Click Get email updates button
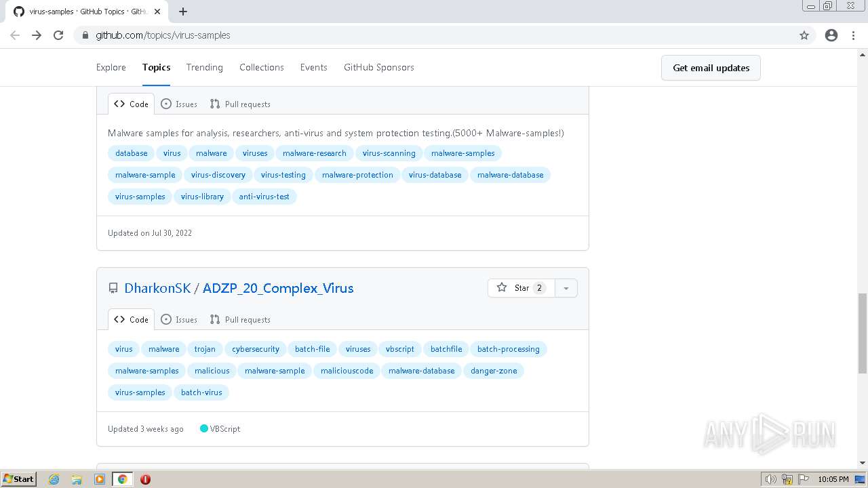 tap(711, 68)
